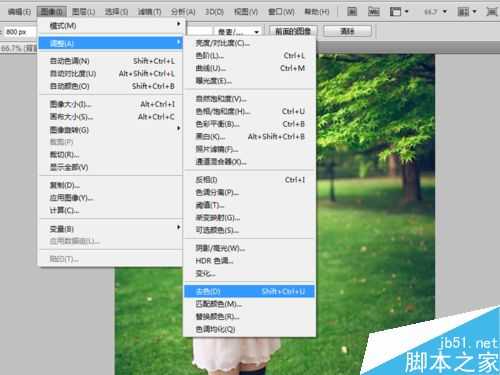
Task: Open 照片滤镜(F) adjustment
Action: click(x=249, y=149)
